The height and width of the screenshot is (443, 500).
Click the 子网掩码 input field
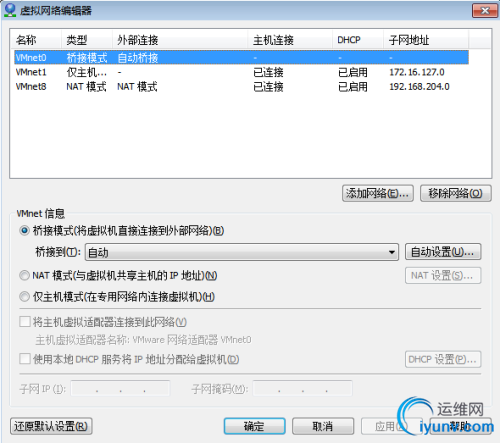tap(302, 389)
